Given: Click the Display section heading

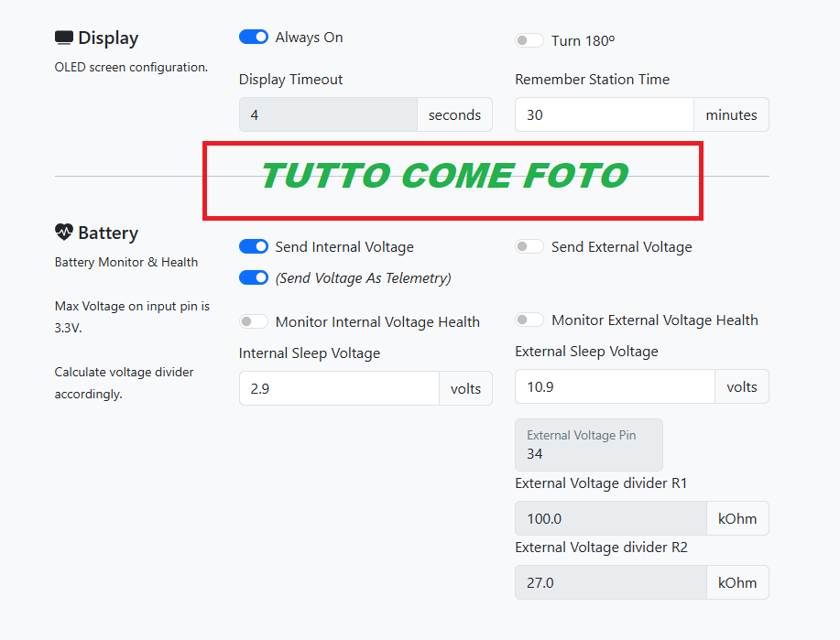Looking at the screenshot, I should [108, 38].
